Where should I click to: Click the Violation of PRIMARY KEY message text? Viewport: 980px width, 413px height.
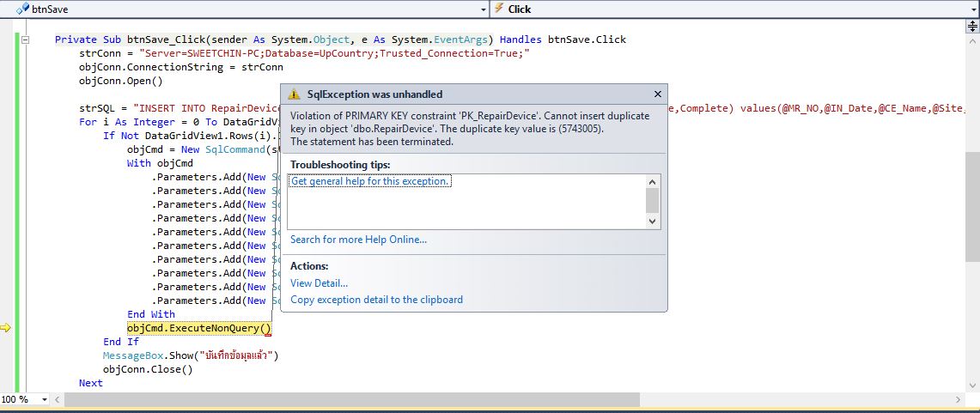coord(470,129)
